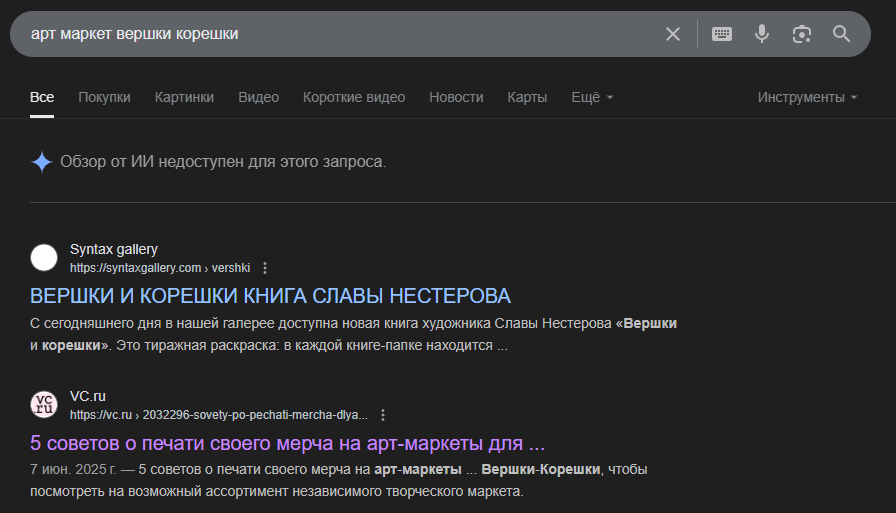Switch to the Видео tab
The height and width of the screenshot is (513, 896).
point(258,98)
